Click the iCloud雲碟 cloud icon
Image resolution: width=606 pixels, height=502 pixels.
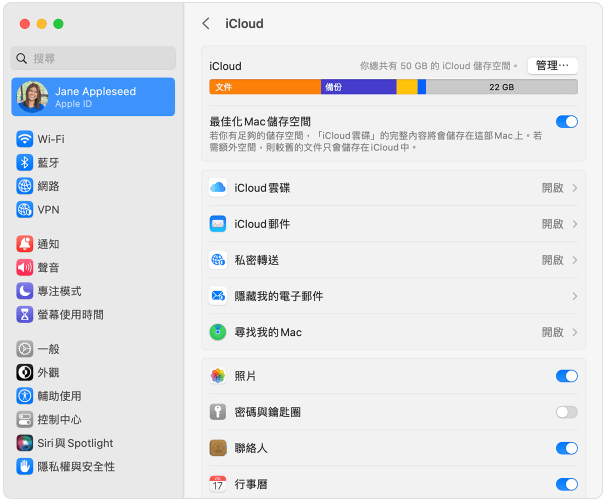tap(217, 188)
